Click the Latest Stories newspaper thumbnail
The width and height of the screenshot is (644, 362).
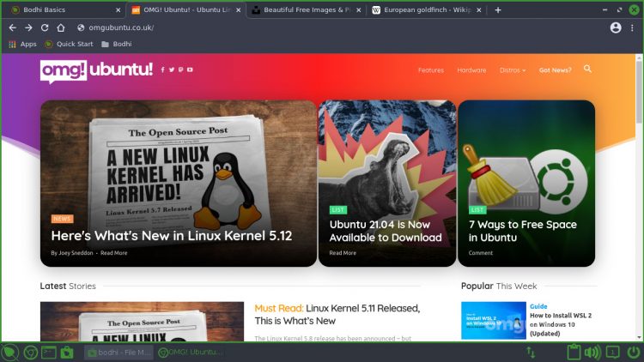point(142,322)
